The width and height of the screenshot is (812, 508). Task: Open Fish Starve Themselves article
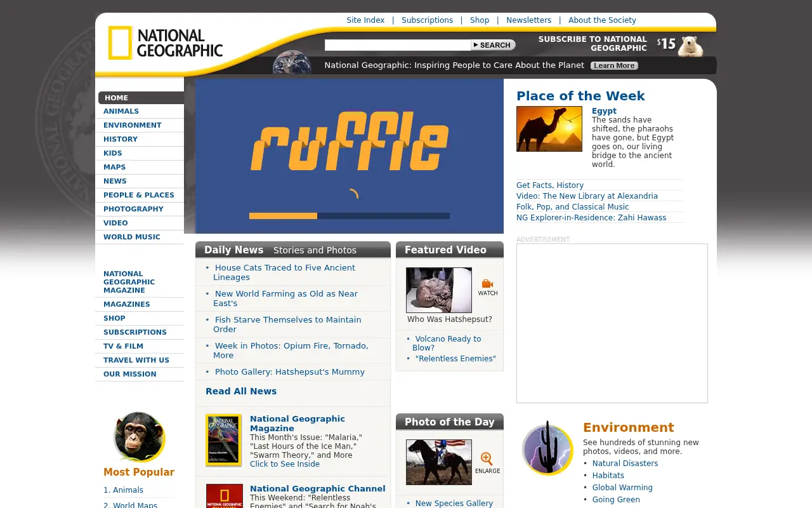[287, 324]
